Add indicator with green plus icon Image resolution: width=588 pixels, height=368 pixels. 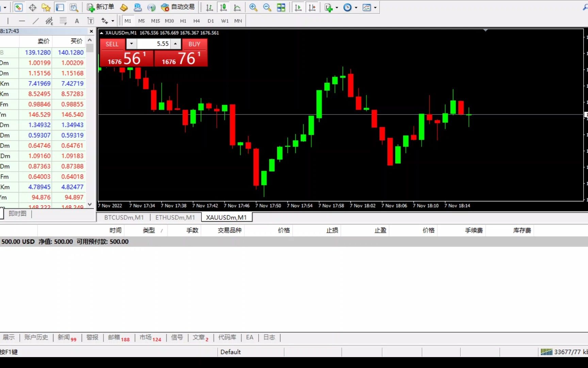pos(328,7)
